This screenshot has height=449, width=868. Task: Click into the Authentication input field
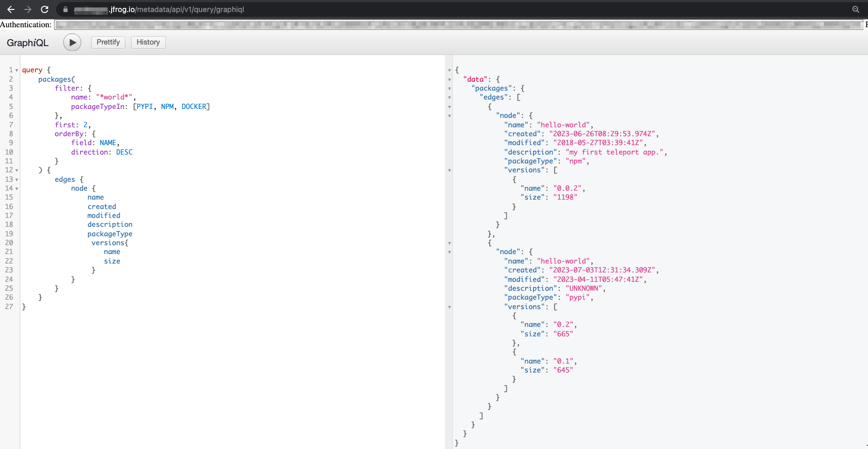(x=458, y=25)
